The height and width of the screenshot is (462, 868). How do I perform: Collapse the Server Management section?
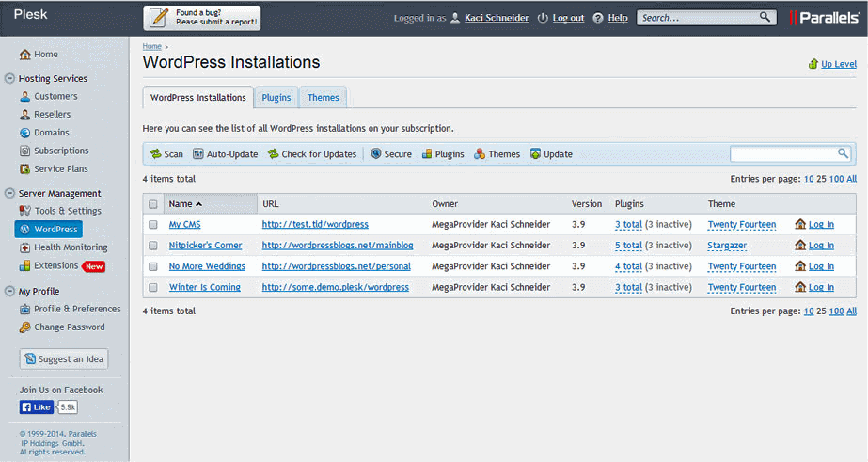pos(9,193)
